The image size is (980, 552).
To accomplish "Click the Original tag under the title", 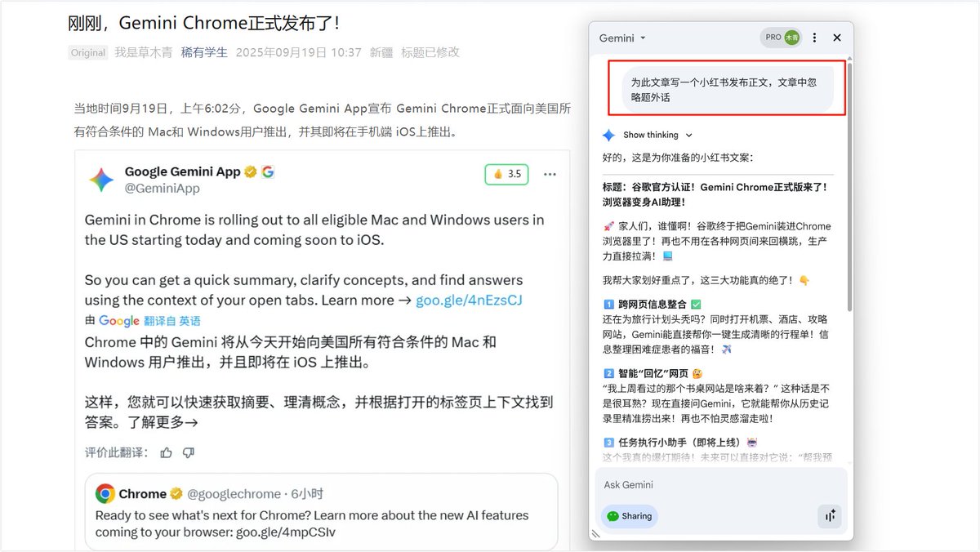I will 87,53.
